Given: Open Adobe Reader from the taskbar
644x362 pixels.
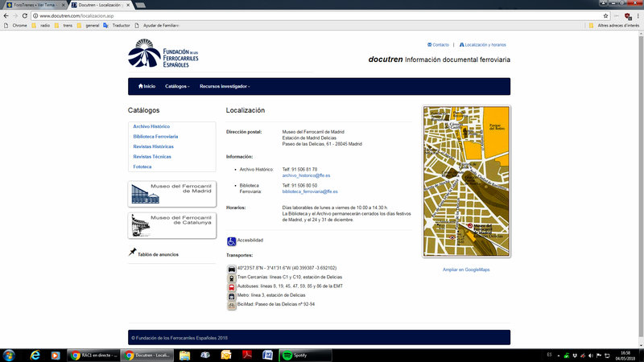Looking at the screenshot, I should (247, 356).
